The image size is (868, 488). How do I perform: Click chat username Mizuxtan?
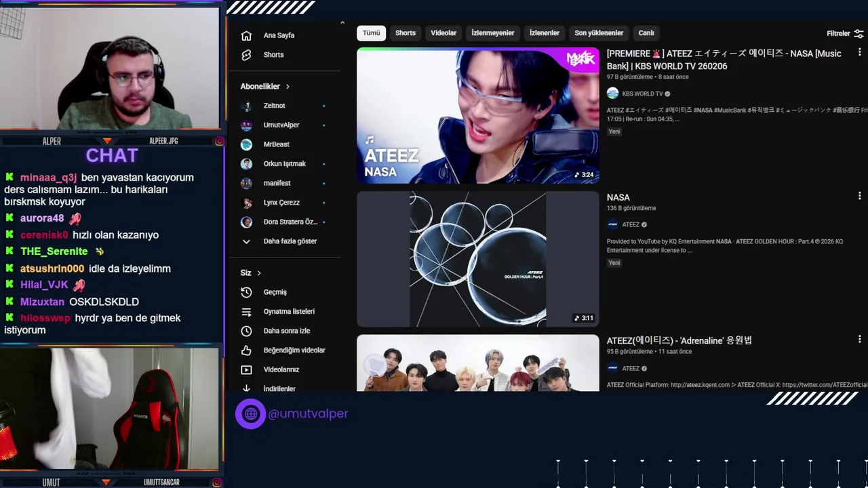coord(42,302)
